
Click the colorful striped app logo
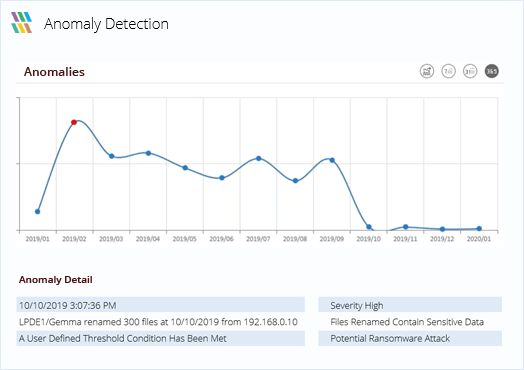point(21,23)
